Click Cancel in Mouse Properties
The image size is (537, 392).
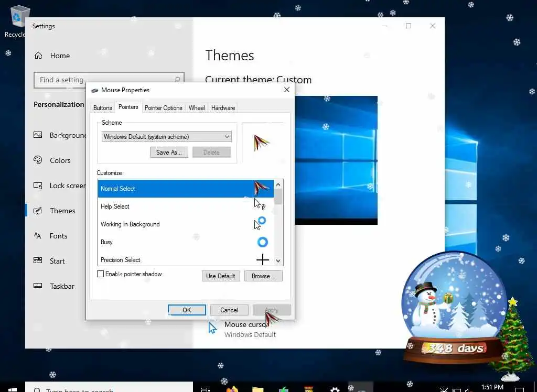[229, 310]
